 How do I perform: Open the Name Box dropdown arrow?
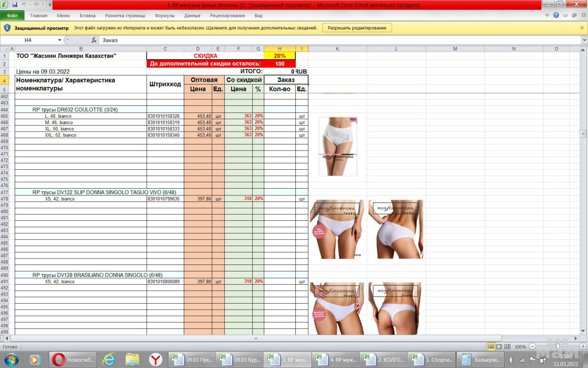click(59, 40)
